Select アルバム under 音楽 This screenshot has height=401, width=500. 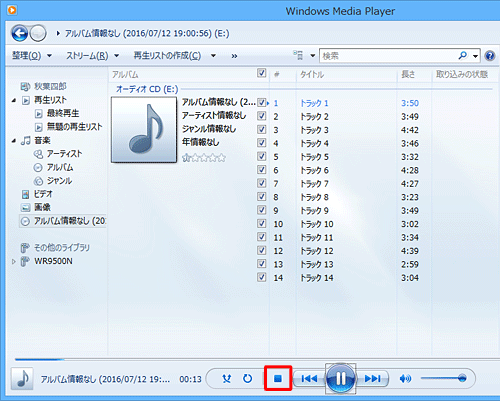point(60,167)
